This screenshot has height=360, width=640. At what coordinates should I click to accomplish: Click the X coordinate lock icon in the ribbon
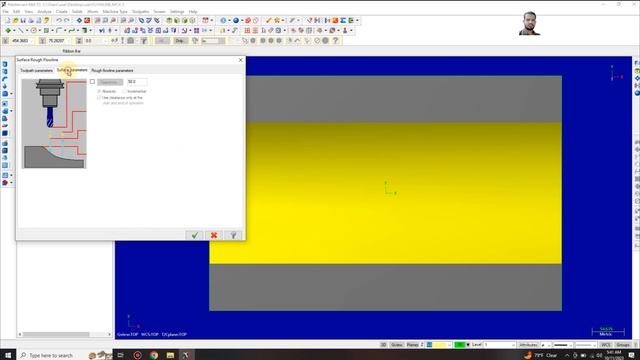pyautogui.click(x=5, y=41)
